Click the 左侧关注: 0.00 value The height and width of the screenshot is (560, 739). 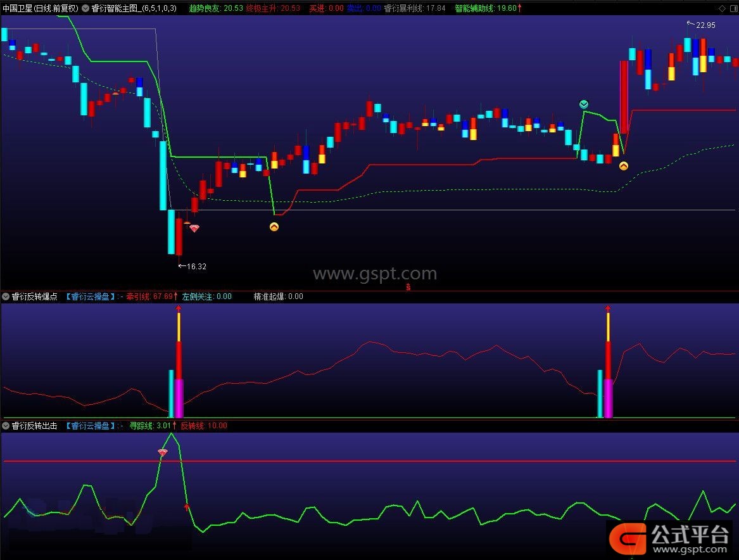[x=207, y=296]
